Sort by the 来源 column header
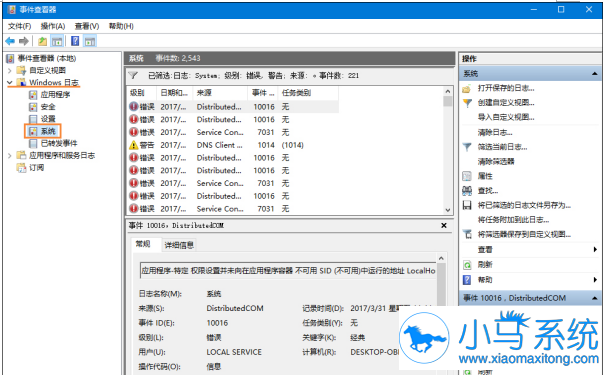Screen dimensions: 604x375 coord(220,93)
